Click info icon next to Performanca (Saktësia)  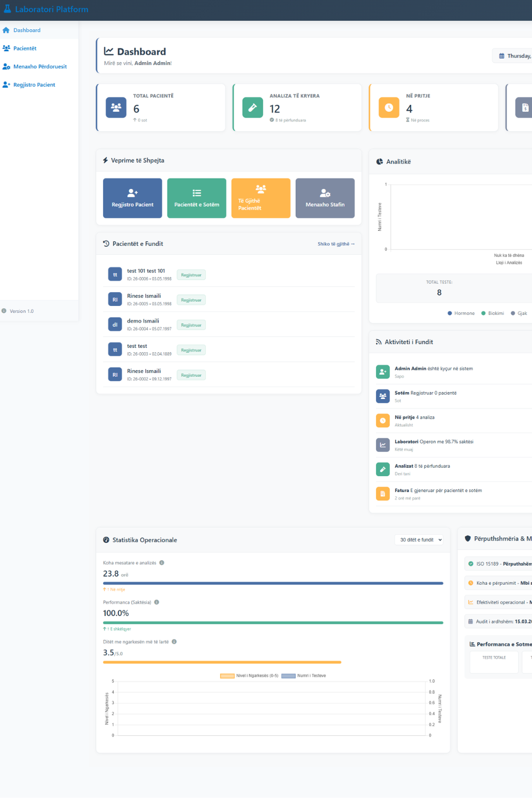click(156, 602)
